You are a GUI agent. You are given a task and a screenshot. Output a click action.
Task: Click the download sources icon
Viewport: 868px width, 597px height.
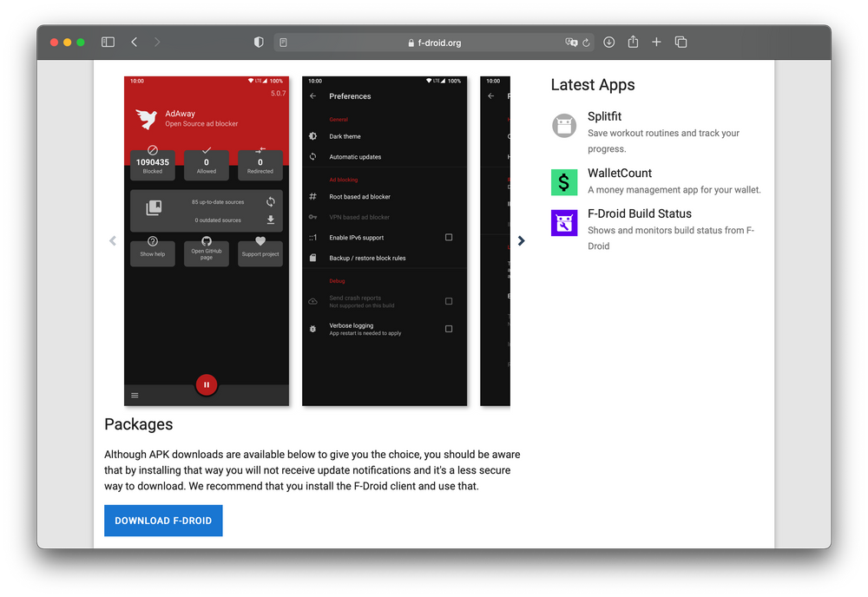(x=271, y=220)
